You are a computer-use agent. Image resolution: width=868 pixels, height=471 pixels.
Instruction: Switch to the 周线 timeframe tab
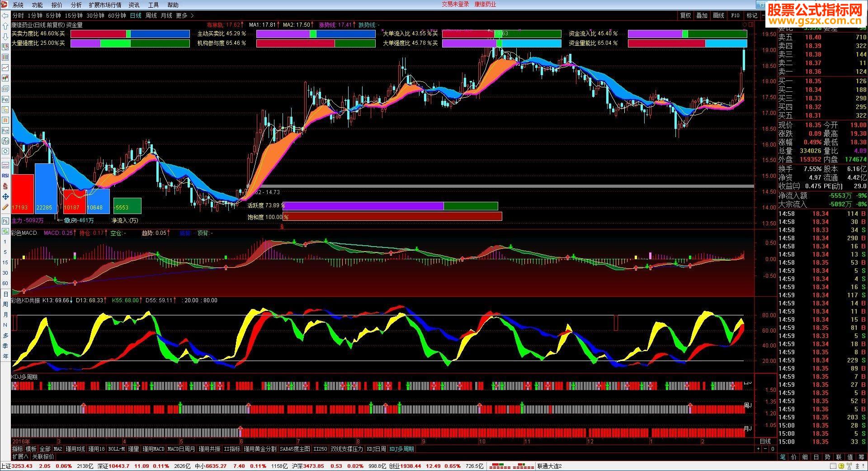pos(151,15)
